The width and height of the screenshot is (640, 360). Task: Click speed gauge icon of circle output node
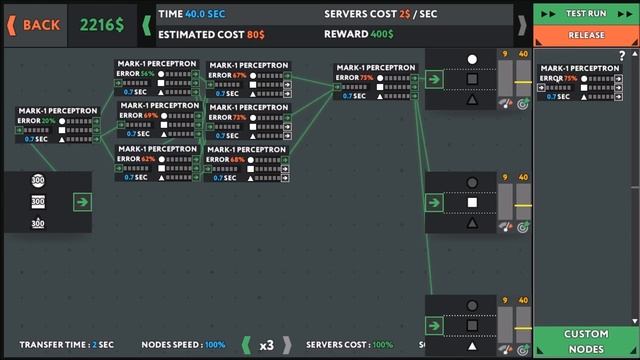click(505, 104)
